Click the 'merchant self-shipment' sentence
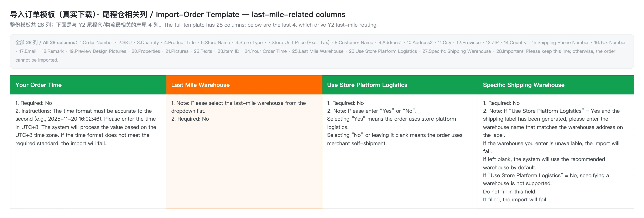The image size is (644, 218). (395, 139)
